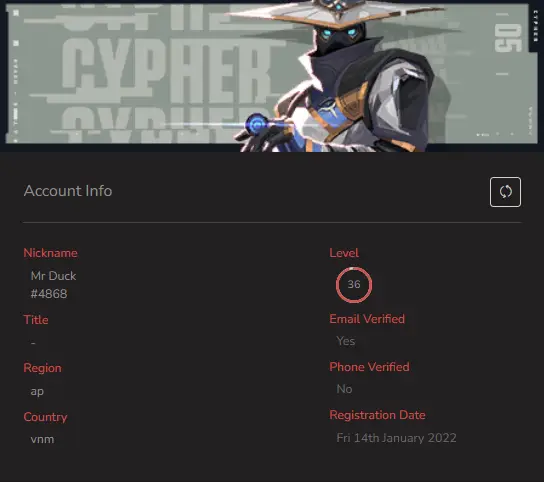Viewport: 544px width, 482px height.
Task: Click the level 36 progress circle
Action: pyautogui.click(x=354, y=285)
